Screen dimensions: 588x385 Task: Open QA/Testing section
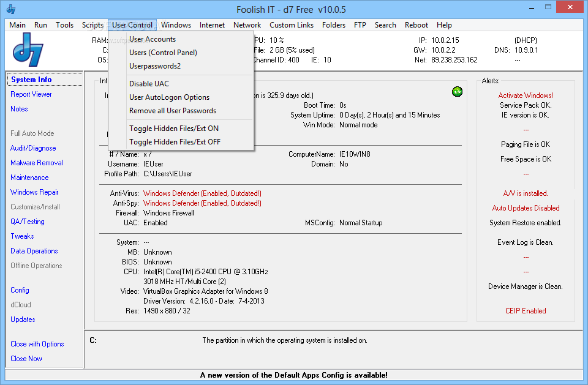pos(28,221)
